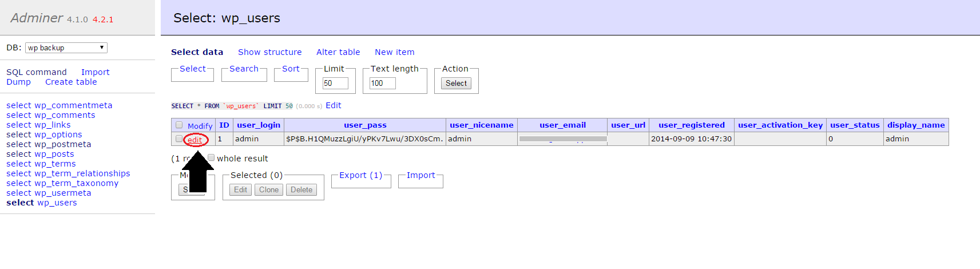Sort by user_activation_key column
Image resolution: width=980 pixels, height=269 pixels.
pyautogui.click(x=780, y=125)
